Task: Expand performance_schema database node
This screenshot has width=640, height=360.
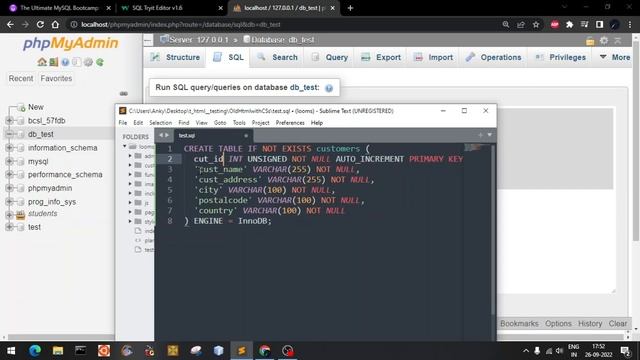Action: [x=9, y=175]
